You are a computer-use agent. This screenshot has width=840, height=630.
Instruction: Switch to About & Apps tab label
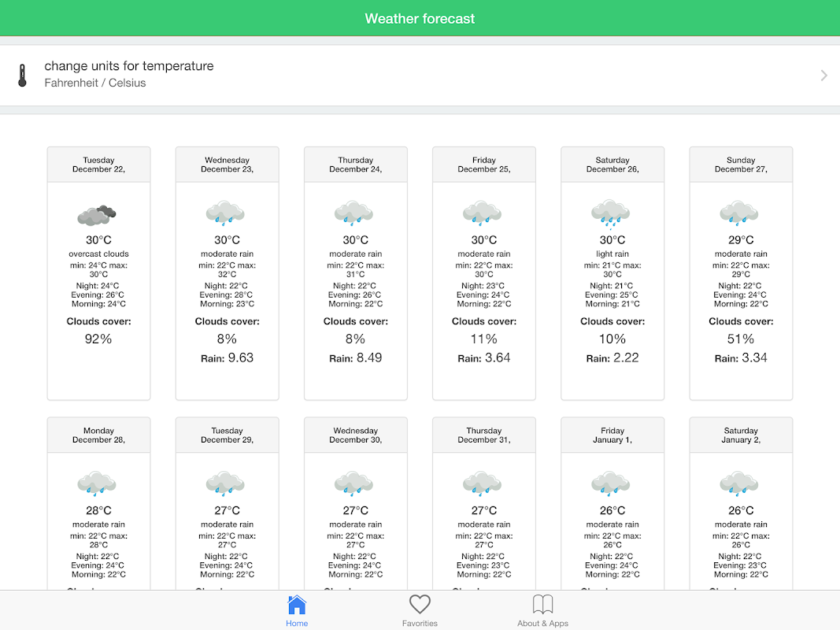click(542, 623)
